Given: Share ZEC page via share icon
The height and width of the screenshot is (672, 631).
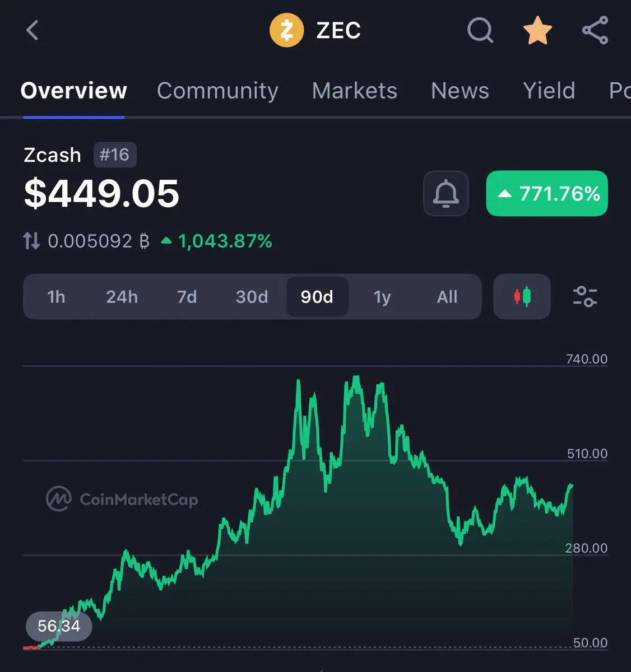Looking at the screenshot, I should click(595, 30).
